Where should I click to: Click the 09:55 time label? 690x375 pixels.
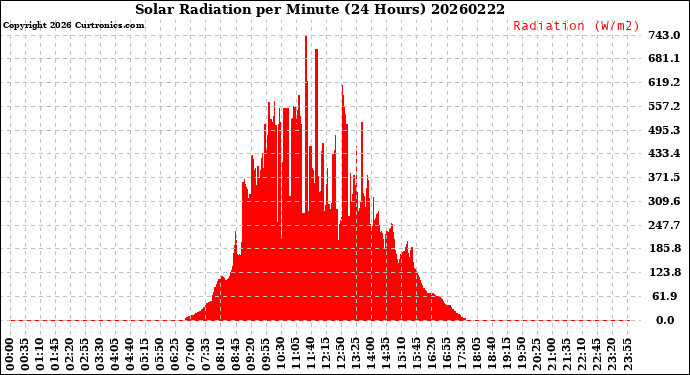pyautogui.click(x=266, y=355)
